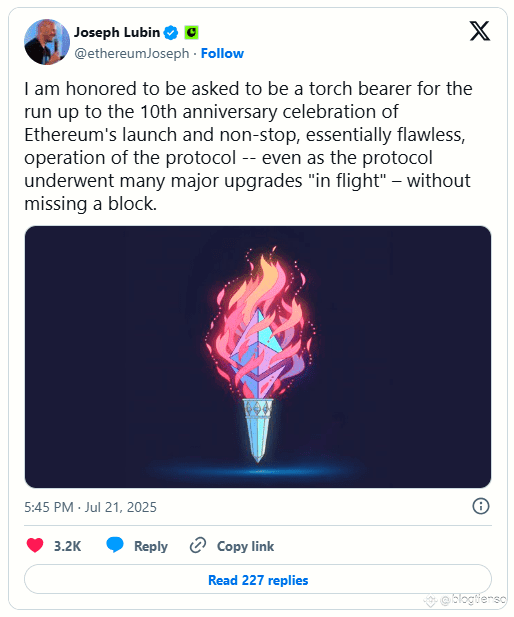Click the 3.2K likes count

click(67, 546)
